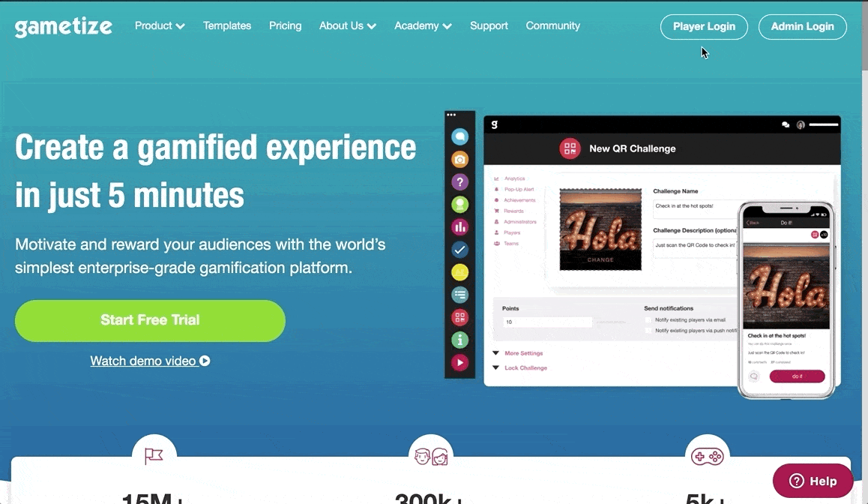Enable notify existing players via email
This screenshot has height=504, width=868.
(648, 319)
